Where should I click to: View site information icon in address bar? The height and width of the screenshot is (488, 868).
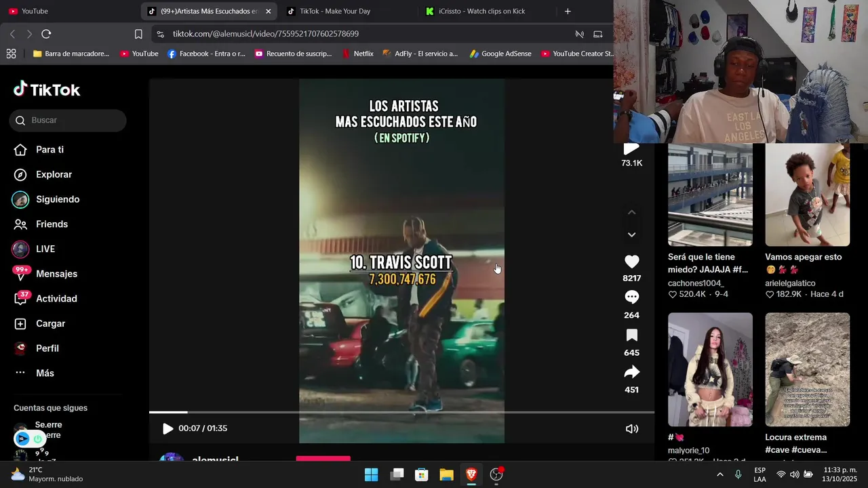click(159, 34)
